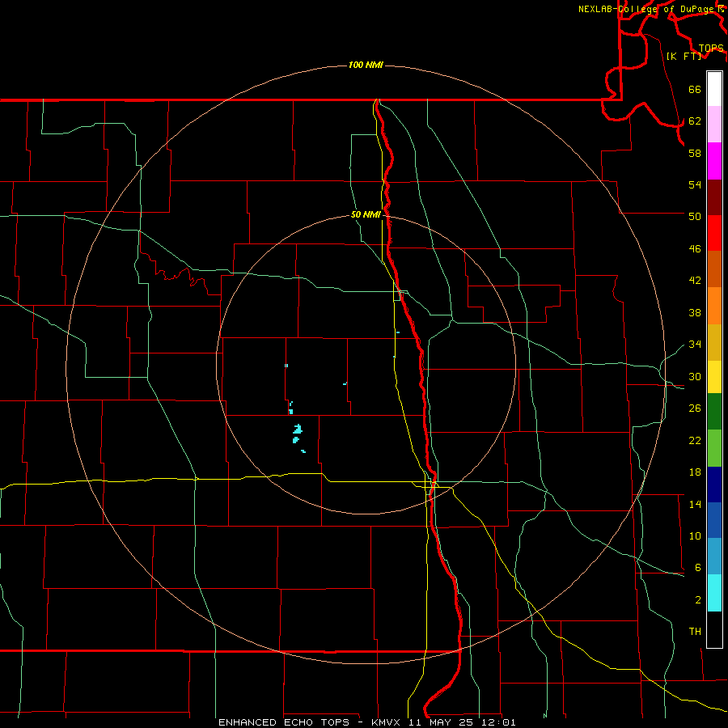728x728 pixels.
Task: Click the legend value 38
Action: point(695,312)
